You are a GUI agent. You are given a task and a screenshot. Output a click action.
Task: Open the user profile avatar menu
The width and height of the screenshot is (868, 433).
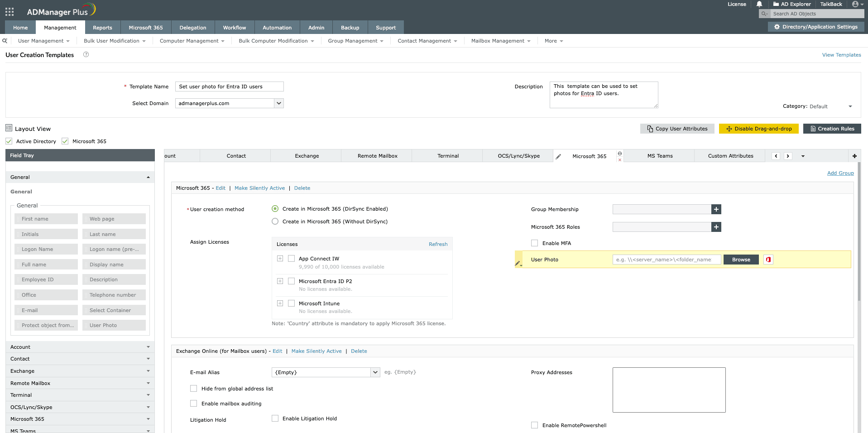(858, 4)
